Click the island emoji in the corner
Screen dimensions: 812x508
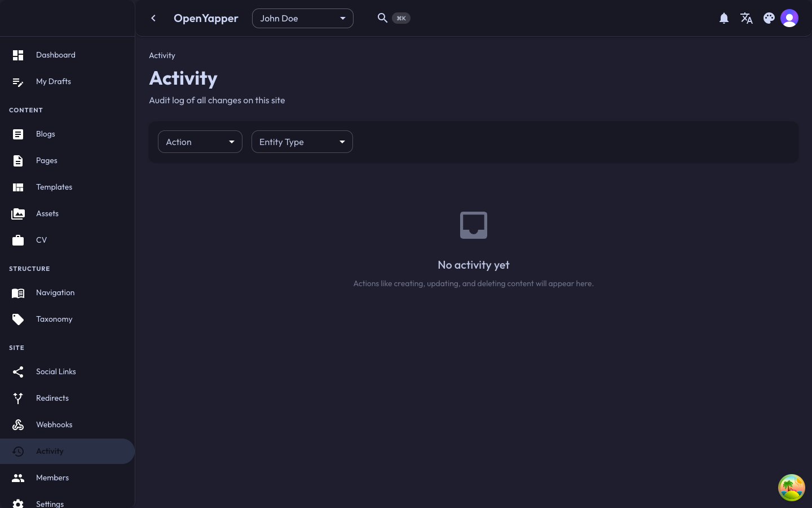(792, 488)
